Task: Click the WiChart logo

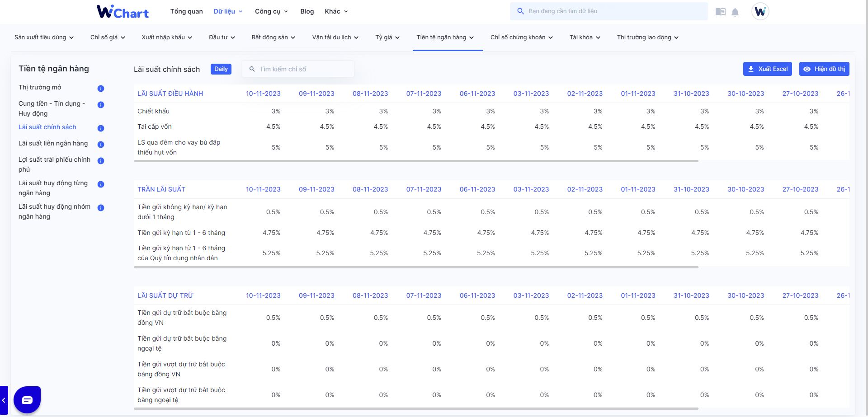Action: 123,12
